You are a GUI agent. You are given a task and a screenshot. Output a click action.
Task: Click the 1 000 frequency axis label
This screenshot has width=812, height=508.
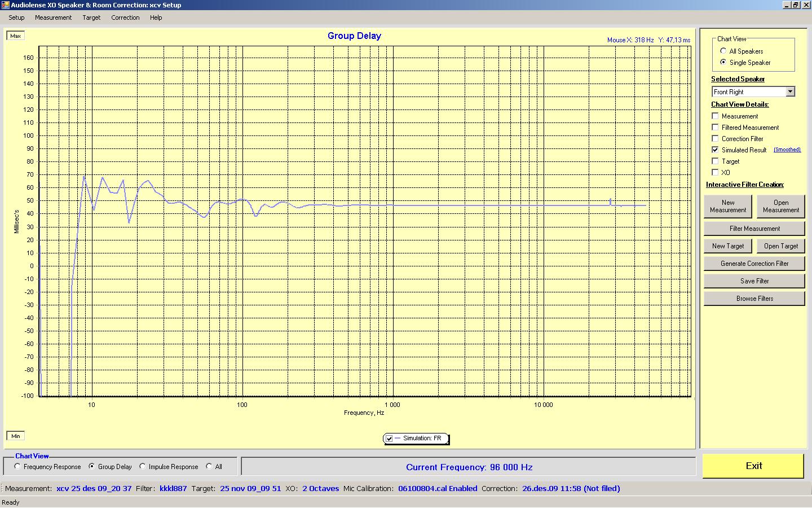[392, 405]
